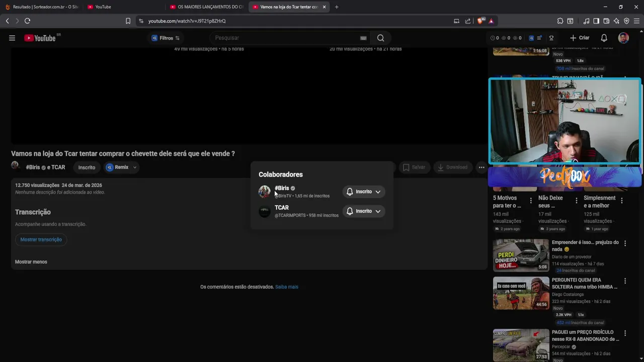Open options for Não Deixe seus short

point(577,201)
